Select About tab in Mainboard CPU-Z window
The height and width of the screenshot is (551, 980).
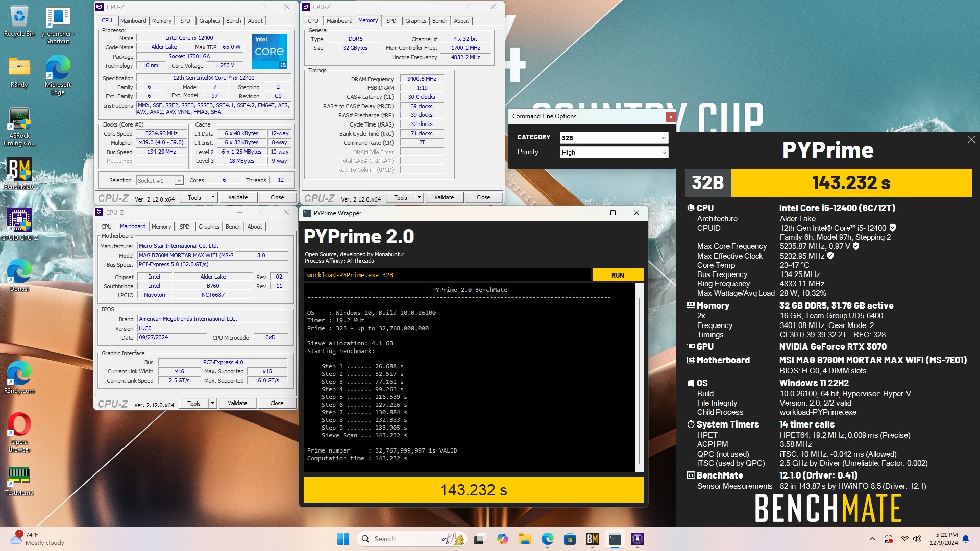pos(255,227)
